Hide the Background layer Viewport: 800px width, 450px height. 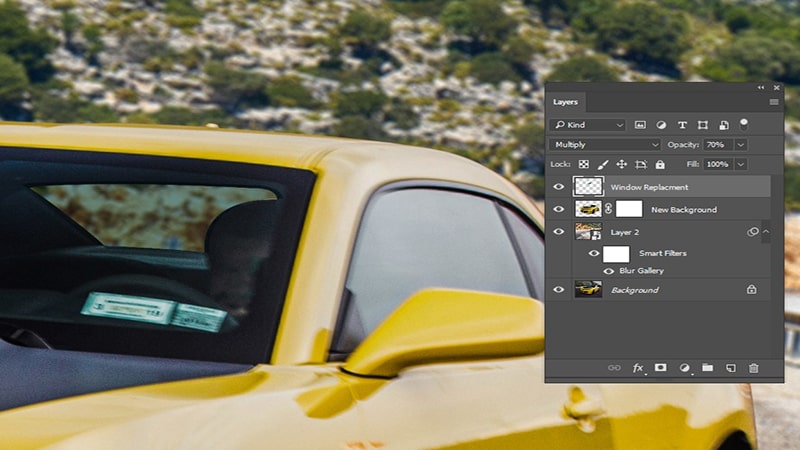(559, 289)
